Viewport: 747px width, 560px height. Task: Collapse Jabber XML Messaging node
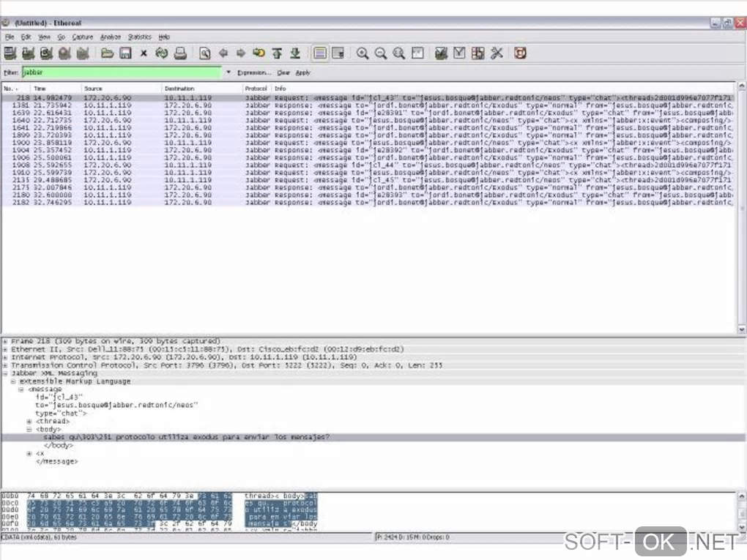tap(5, 373)
